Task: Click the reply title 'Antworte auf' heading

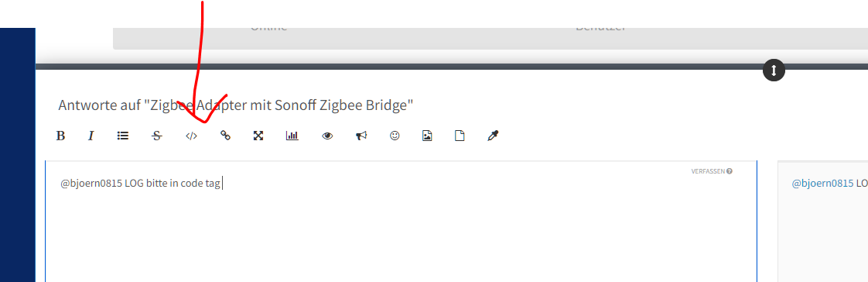Action: click(236, 105)
